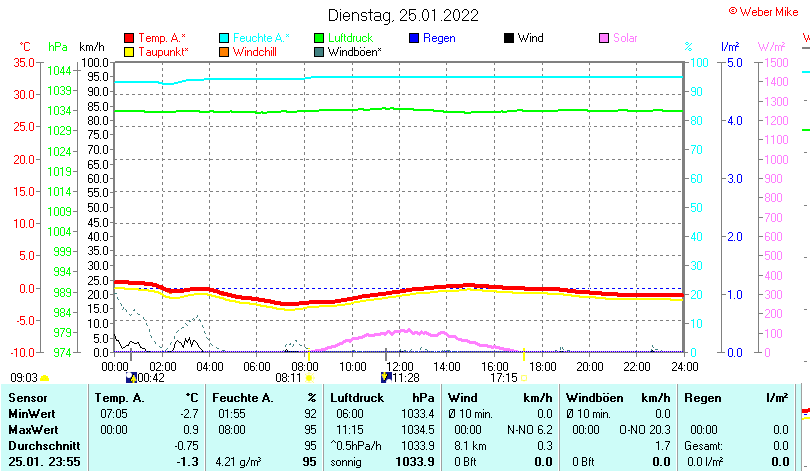Viewport: 810px width, 471px height.
Task: Click the 'Taupunkt*' legend label
Action: (x=163, y=52)
